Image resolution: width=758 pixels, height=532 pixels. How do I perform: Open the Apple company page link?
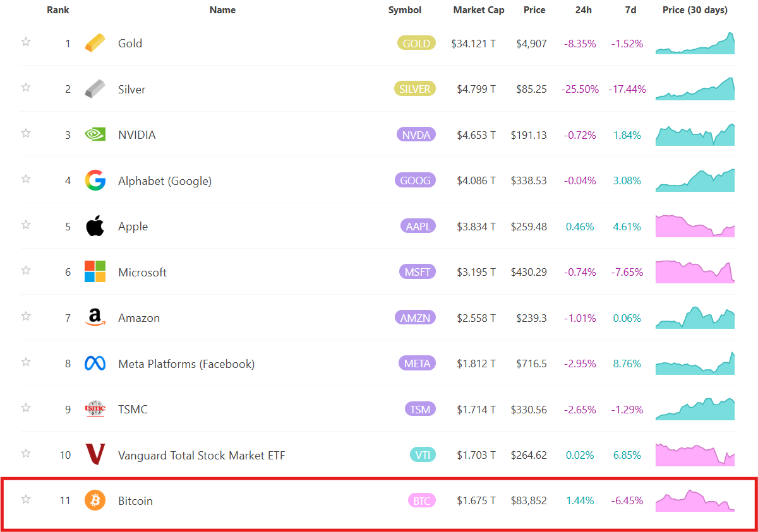click(x=133, y=227)
